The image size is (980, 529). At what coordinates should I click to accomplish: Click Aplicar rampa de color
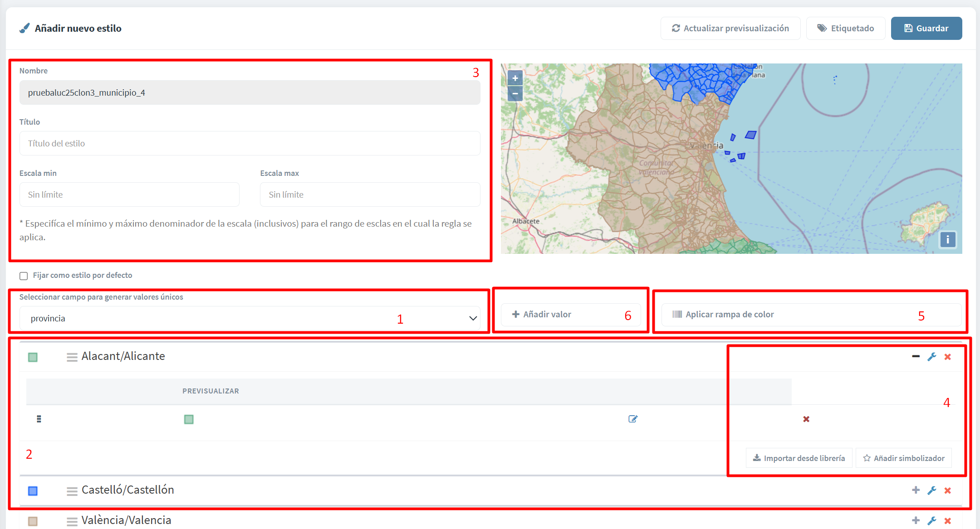click(811, 315)
